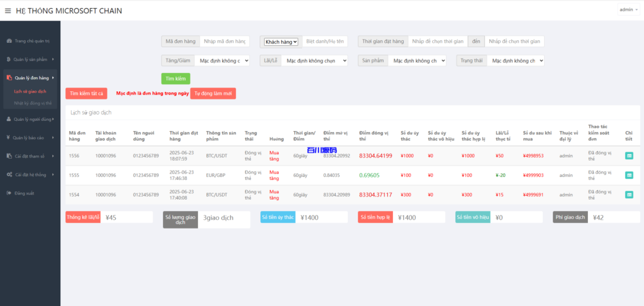Click the green Tìm kiếm button
This screenshot has width=644, height=306.
click(x=176, y=79)
